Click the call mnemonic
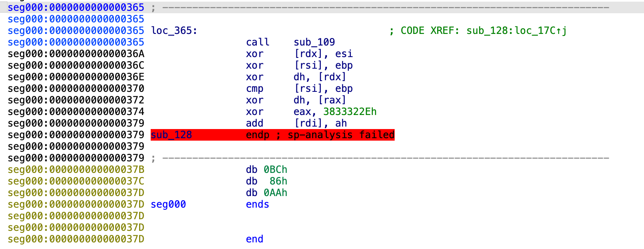The image size is (644, 249). (x=258, y=42)
